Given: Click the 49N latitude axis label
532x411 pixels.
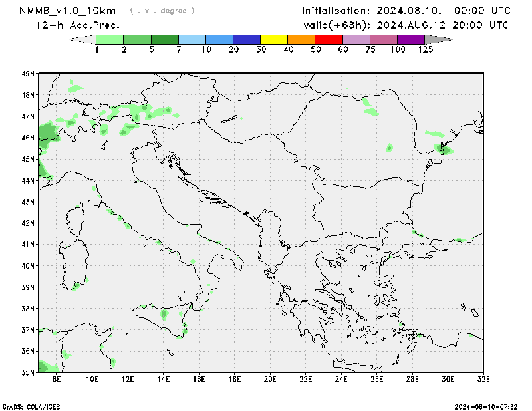Looking at the screenshot, I should [27, 74].
